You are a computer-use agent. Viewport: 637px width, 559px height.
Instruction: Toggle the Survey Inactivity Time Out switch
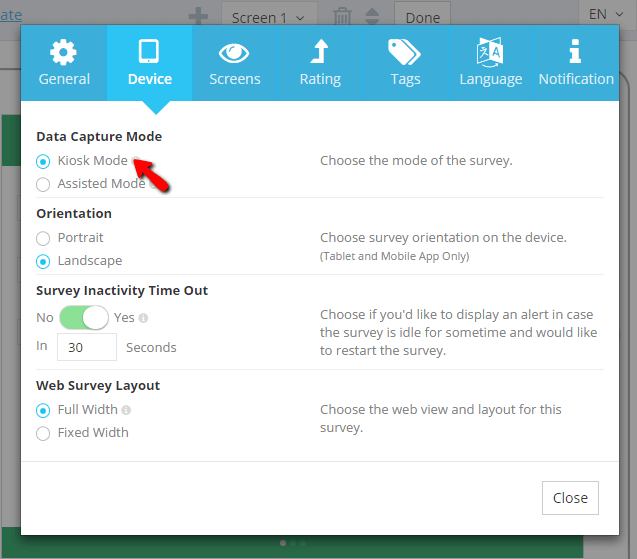(84, 317)
